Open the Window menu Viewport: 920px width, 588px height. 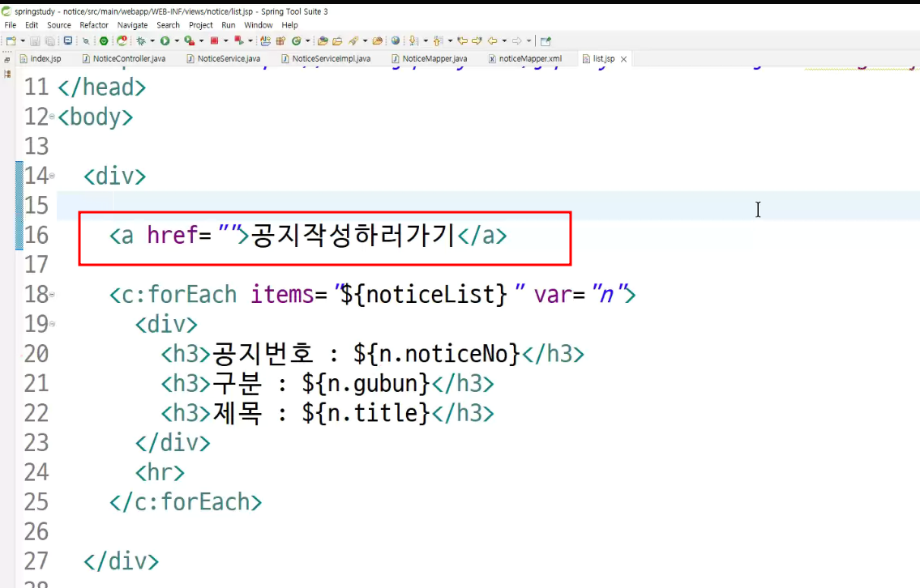pos(258,25)
